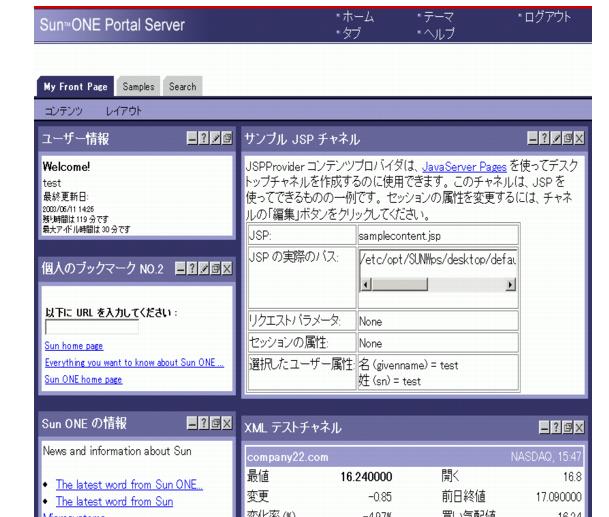Click the JSP path scrollbar left arrow
Viewport: 609px width, 517px height.
(365, 284)
